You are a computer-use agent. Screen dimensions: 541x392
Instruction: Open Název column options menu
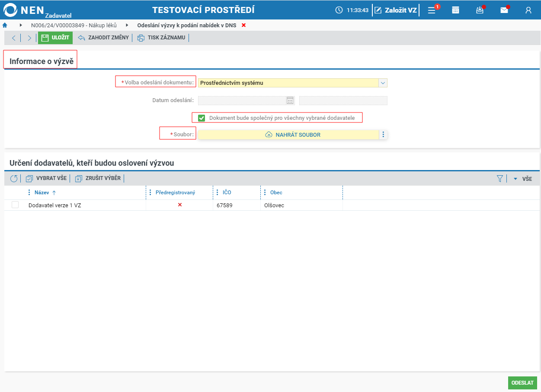(x=29, y=192)
